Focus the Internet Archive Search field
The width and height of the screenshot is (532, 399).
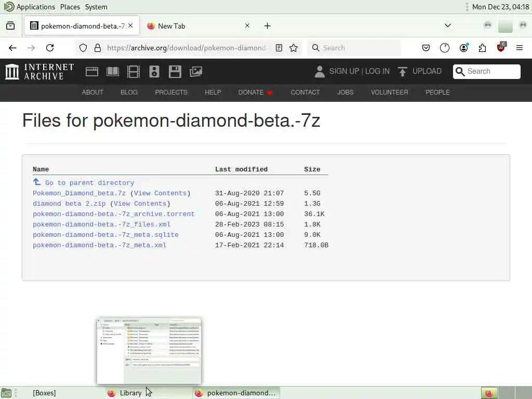pyautogui.click(x=486, y=72)
